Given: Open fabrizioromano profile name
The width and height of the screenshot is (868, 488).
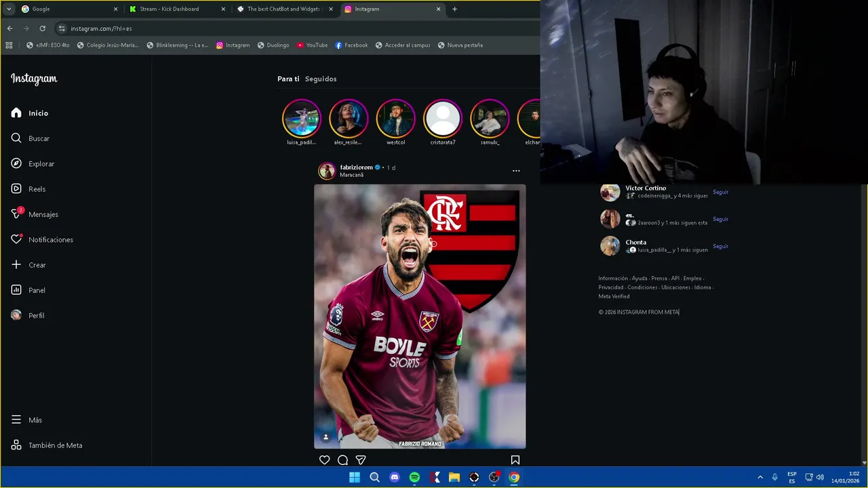Looking at the screenshot, I should (x=356, y=167).
